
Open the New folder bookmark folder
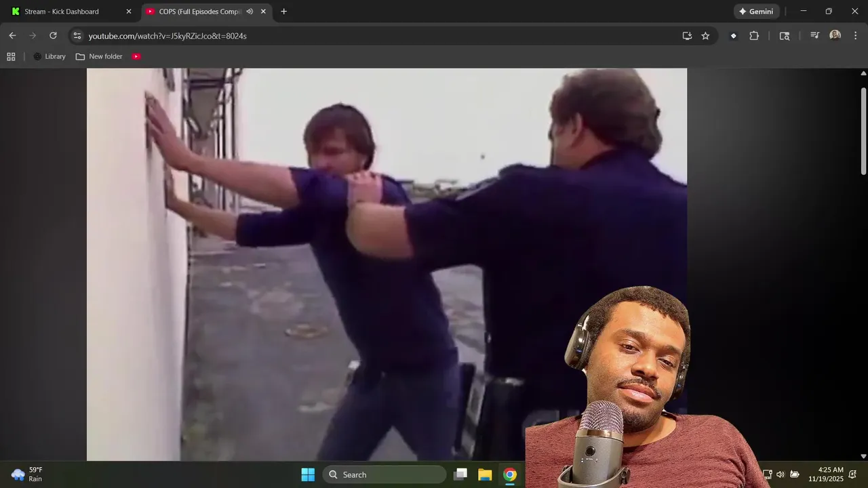click(99, 57)
